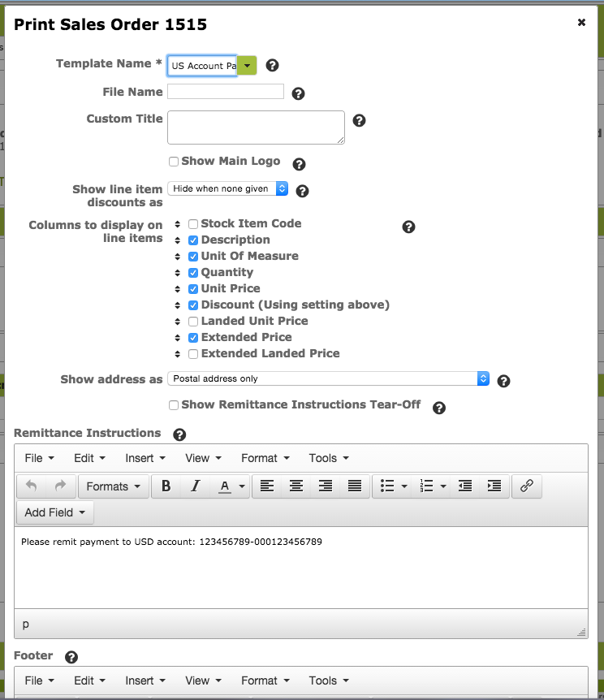Apply text color with the A button

click(225, 486)
